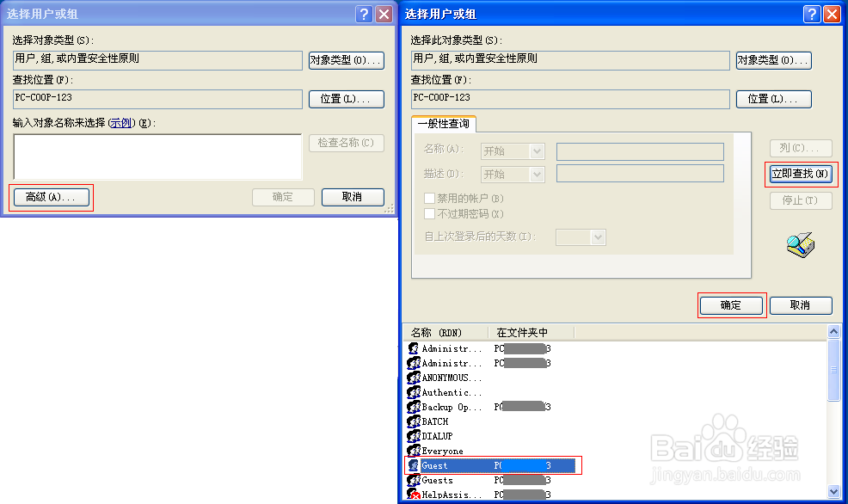The width and height of the screenshot is (848, 504).
Task: Click the Guests row name text
Action: click(437, 480)
